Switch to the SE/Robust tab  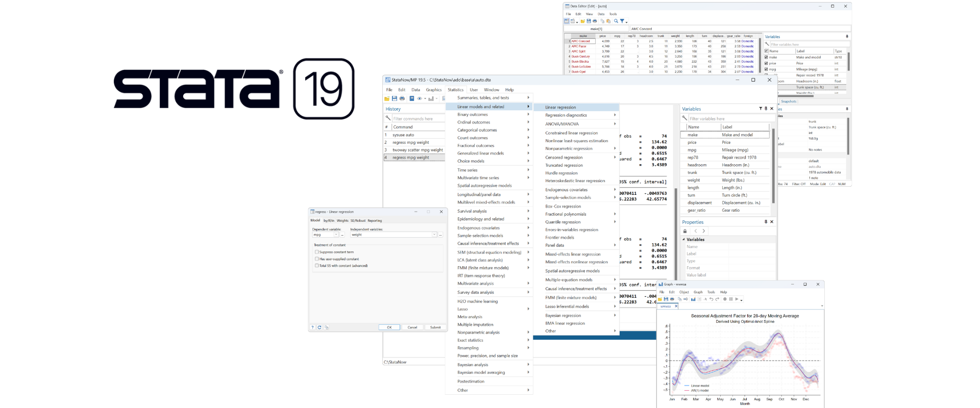[x=358, y=221]
